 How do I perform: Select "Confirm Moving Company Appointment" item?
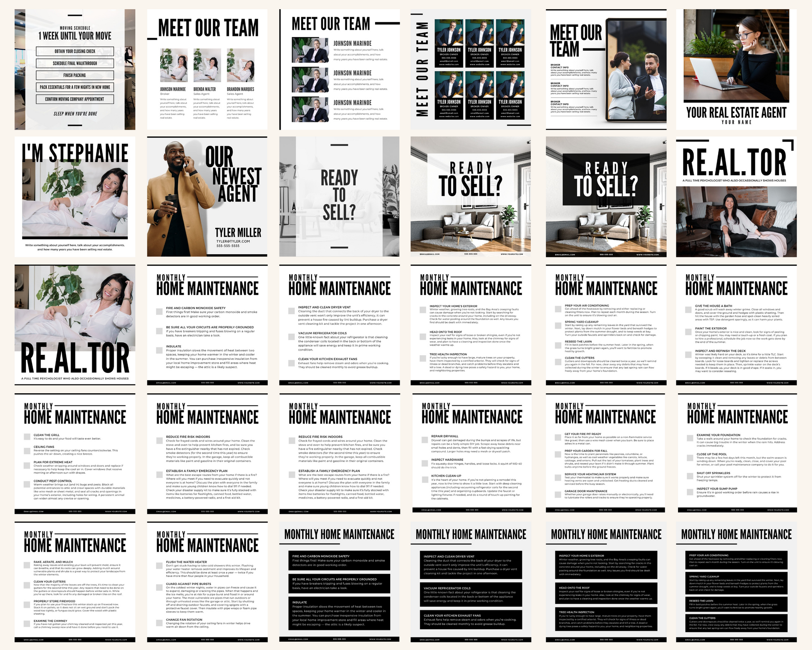pos(75,99)
